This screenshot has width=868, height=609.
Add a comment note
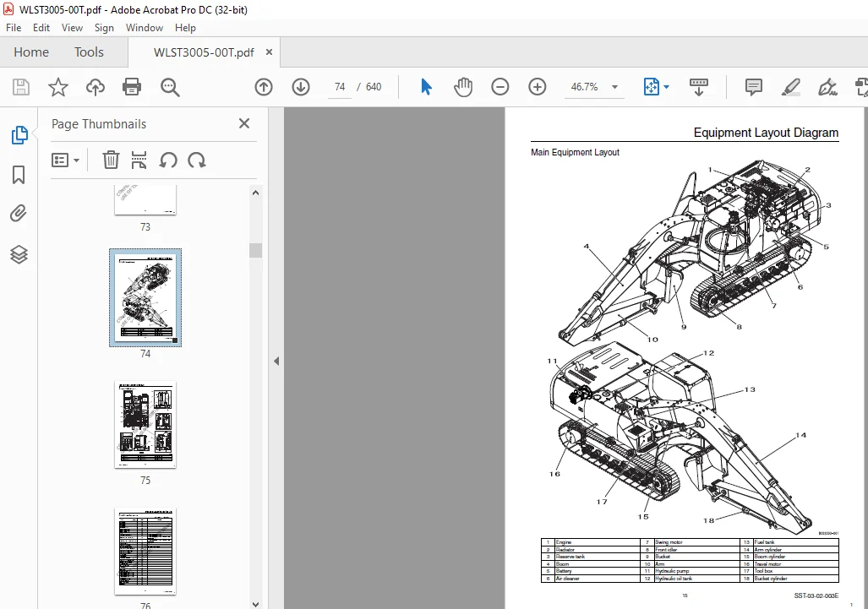click(753, 87)
